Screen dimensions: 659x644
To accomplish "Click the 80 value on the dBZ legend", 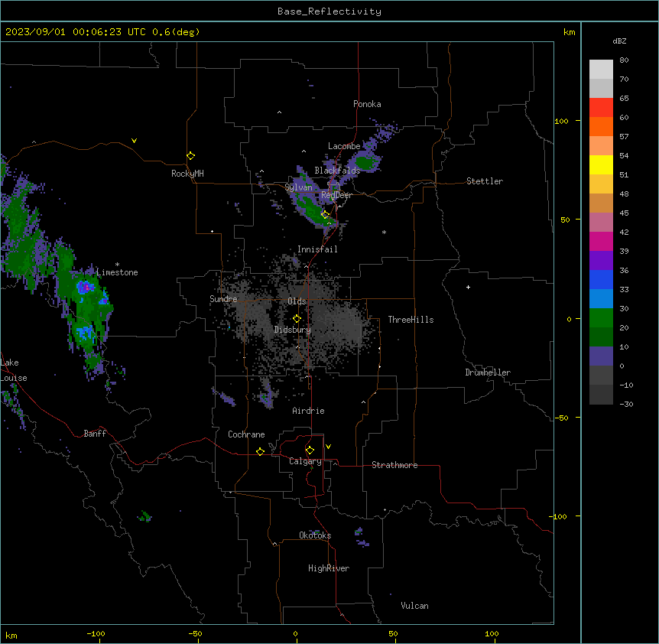I will 624,60.
